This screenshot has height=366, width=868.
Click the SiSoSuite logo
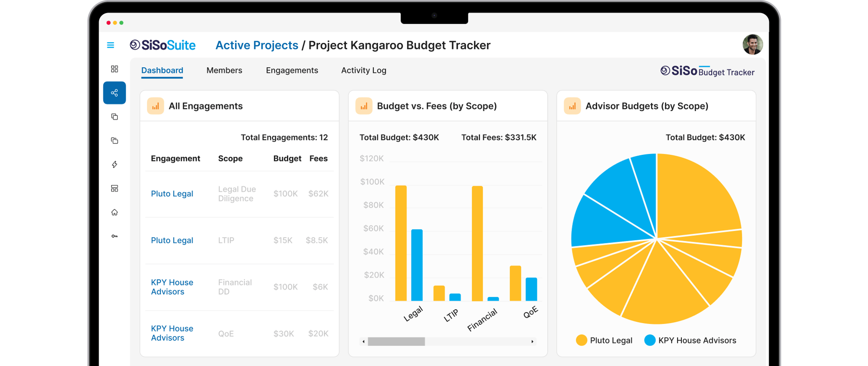163,45
